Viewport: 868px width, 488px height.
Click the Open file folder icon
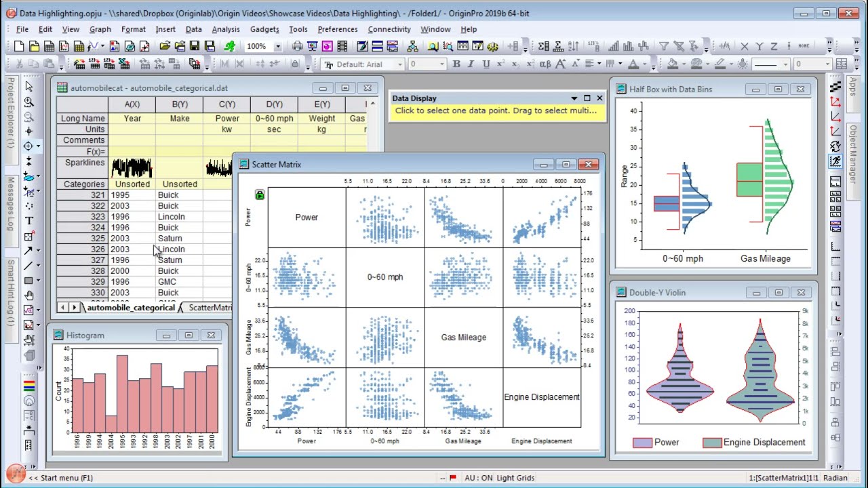(164, 46)
